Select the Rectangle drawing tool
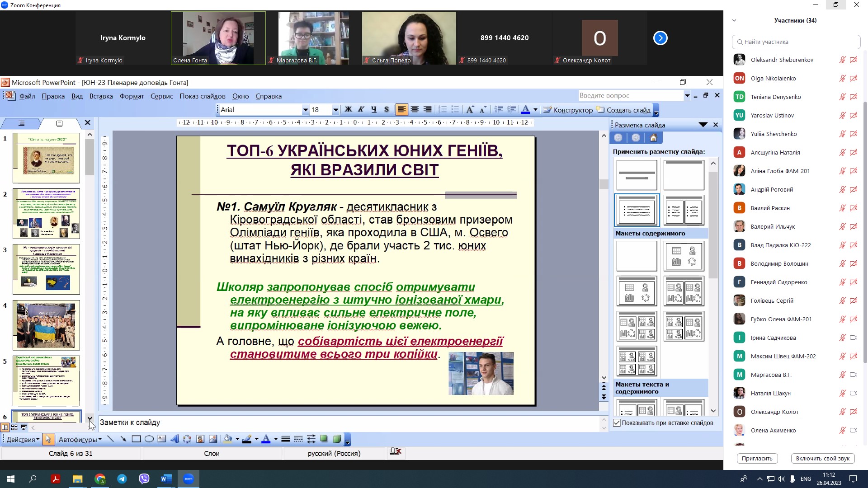The width and height of the screenshot is (868, 488). point(136,439)
